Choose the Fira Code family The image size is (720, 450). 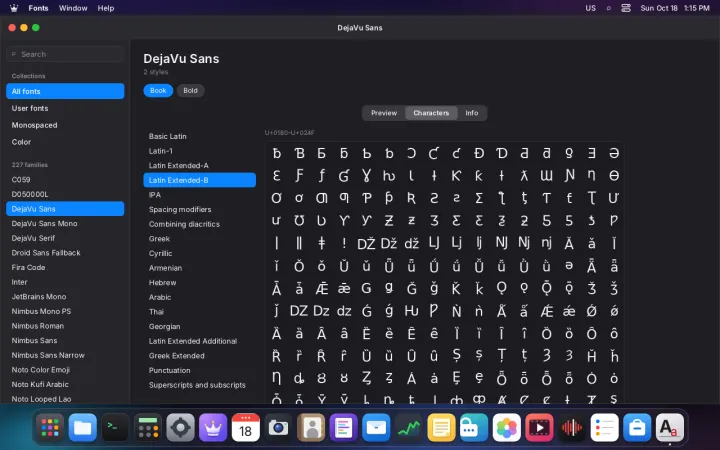[65, 267]
